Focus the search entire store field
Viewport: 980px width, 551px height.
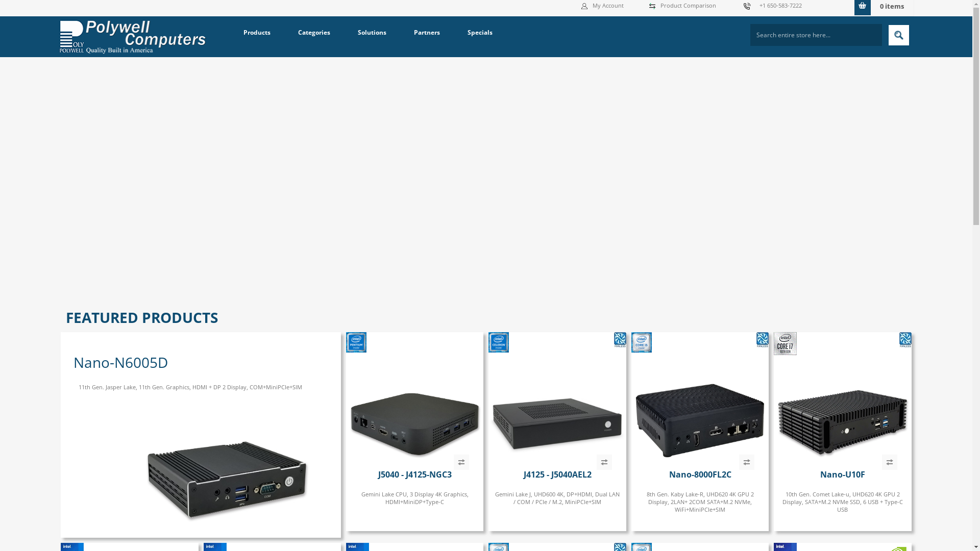click(x=816, y=35)
